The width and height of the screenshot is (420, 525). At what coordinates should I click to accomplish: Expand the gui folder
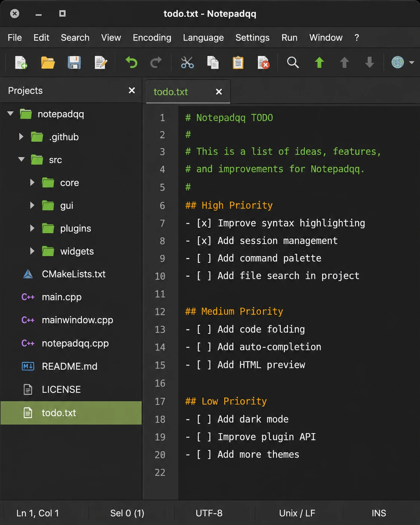click(32, 205)
